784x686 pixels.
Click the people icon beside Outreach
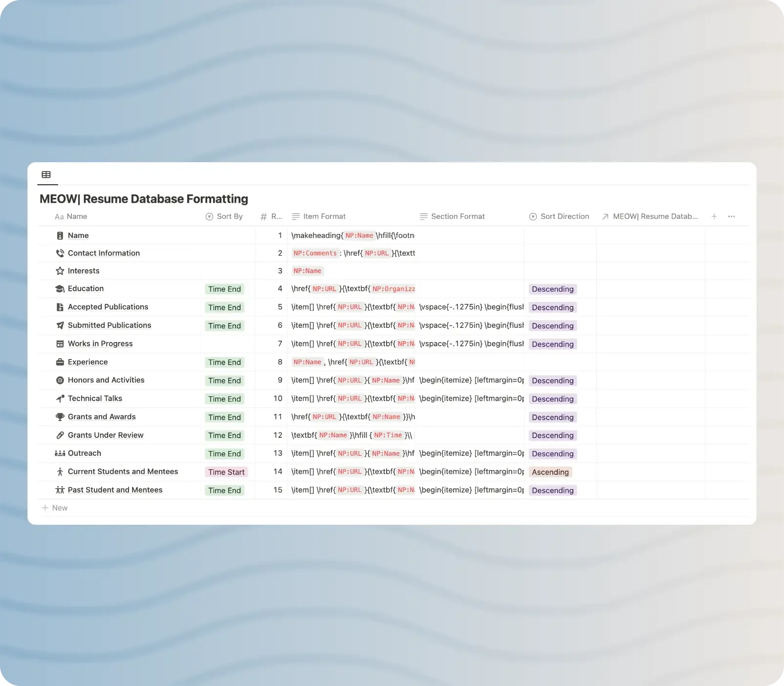tap(60, 453)
